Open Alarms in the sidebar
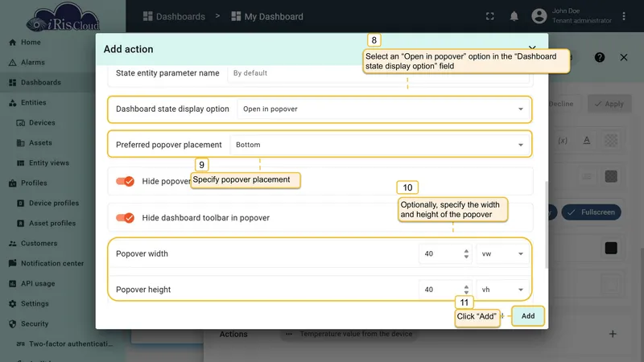Image resolution: width=644 pixels, height=362 pixels. (x=33, y=63)
